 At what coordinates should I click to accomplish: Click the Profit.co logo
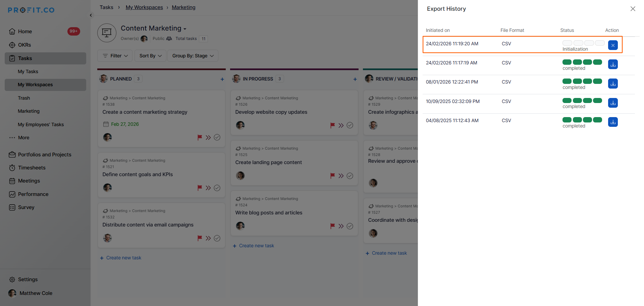click(x=31, y=10)
